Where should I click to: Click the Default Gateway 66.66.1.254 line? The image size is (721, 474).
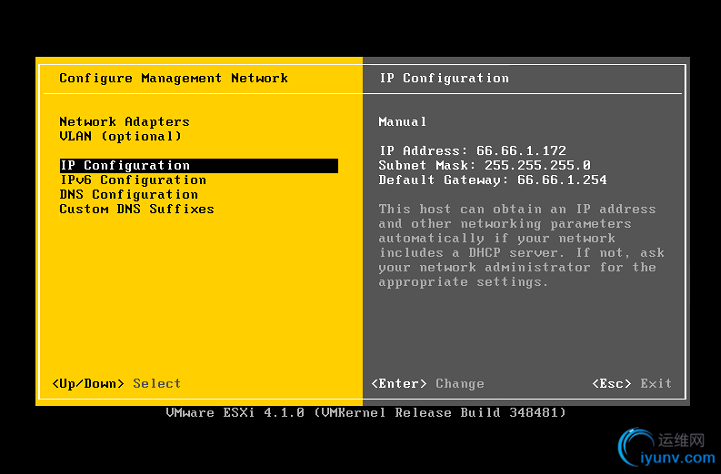click(x=492, y=180)
